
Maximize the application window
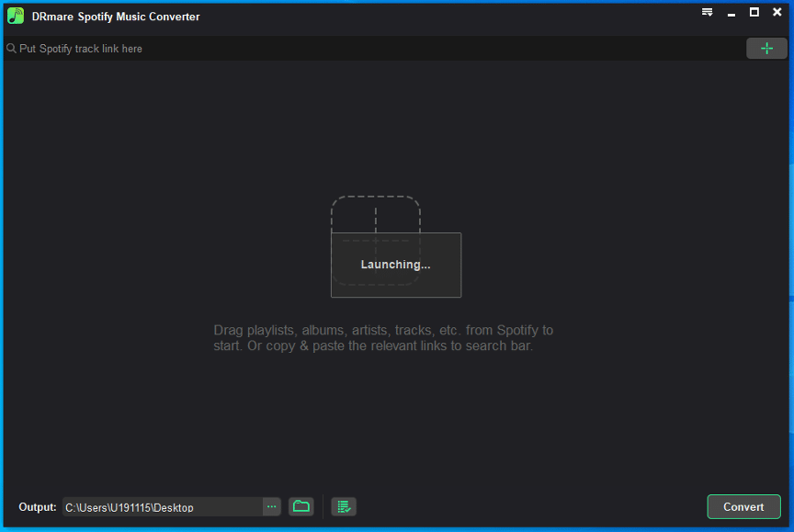tap(755, 12)
